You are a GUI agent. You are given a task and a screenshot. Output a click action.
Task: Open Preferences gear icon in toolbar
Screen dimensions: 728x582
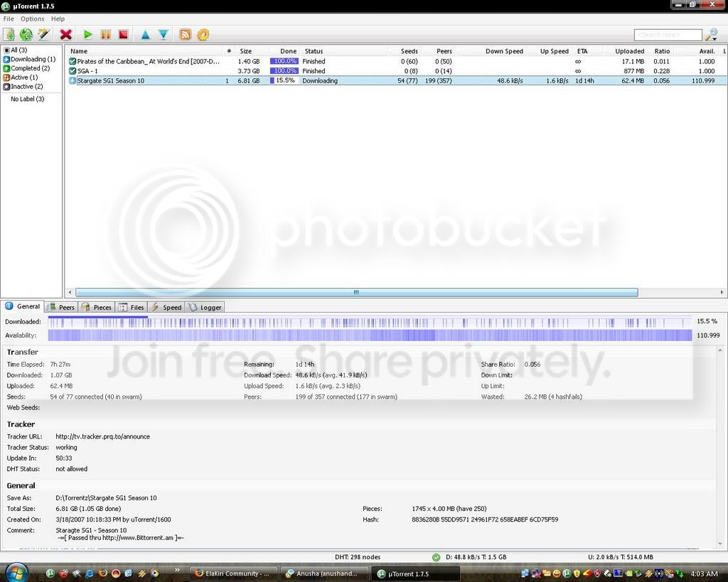pos(203,34)
